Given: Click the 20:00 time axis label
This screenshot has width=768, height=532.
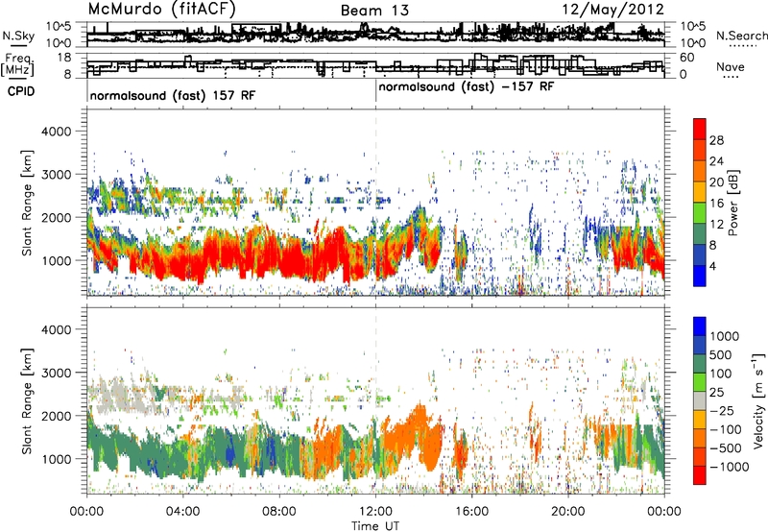Looking at the screenshot, I should point(568,512).
